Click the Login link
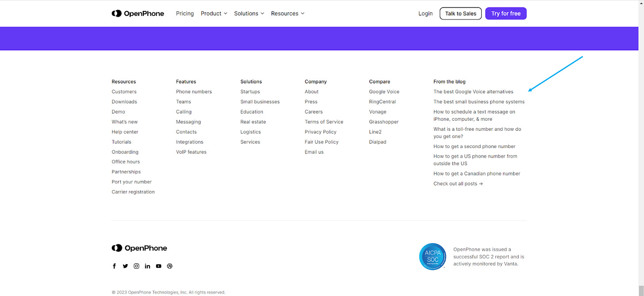 click(425, 14)
